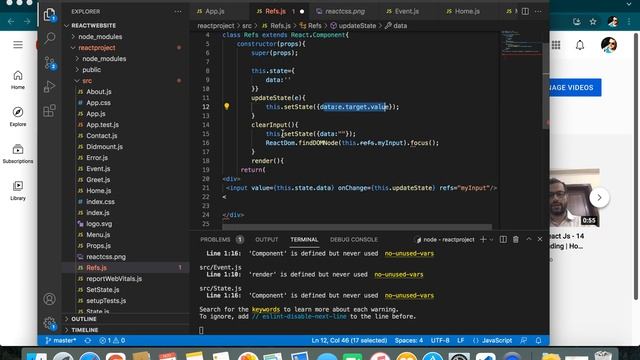Open the OUTPUT panel tab
Viewport: 640px width, 360px height.
[x=267, y=240]
